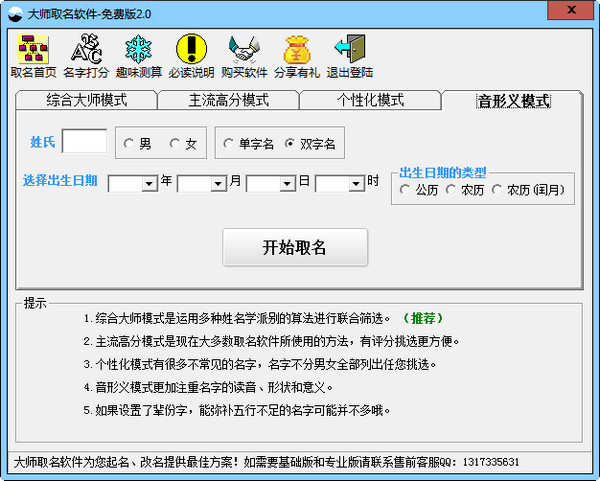The height and width of the screenshot is (481, 600).
Task: Click the 姓氏 surname input field
Action: click(85, 141)
